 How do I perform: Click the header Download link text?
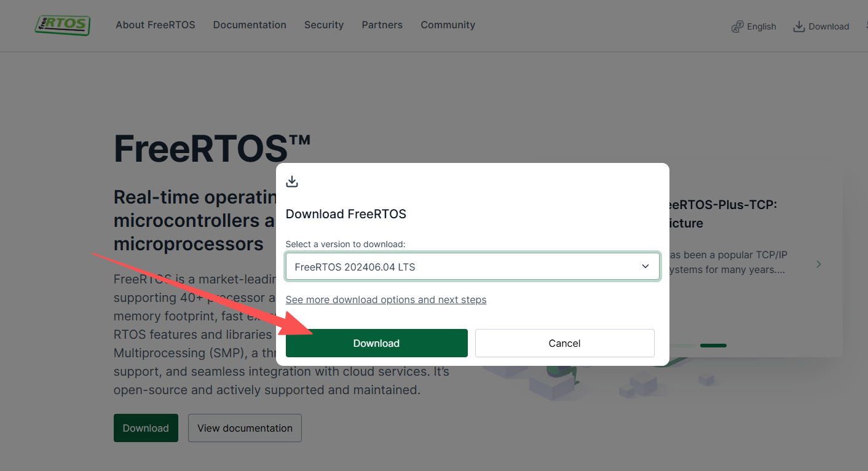pyautogui.click(x=829, y=26)
